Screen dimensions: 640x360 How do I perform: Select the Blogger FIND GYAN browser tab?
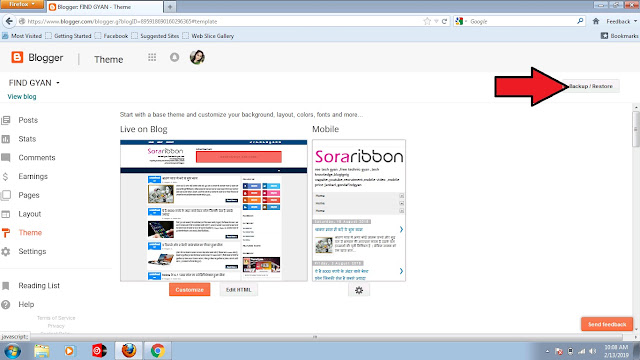(x=104, y=7)
